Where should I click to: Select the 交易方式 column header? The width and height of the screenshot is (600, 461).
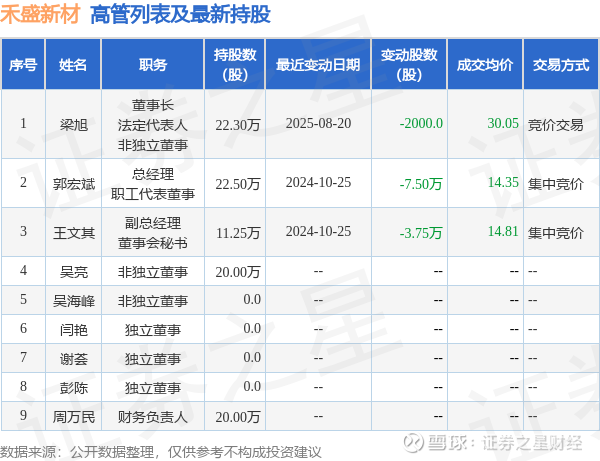[x=561, y=65]
